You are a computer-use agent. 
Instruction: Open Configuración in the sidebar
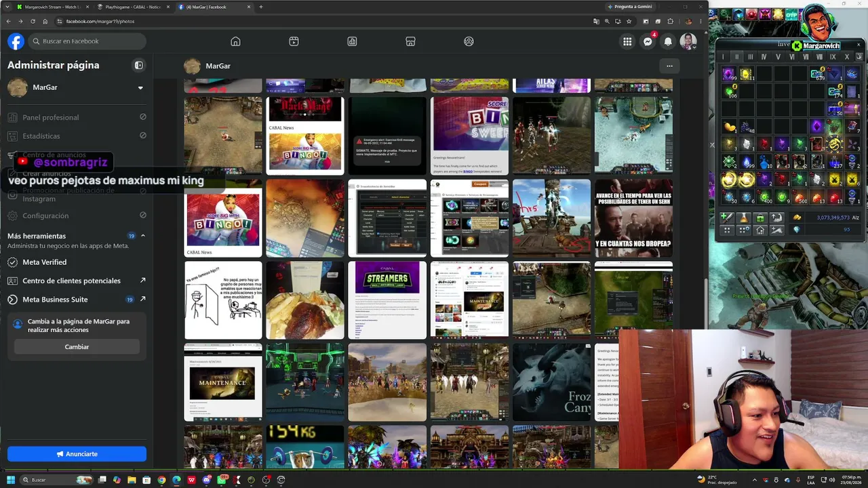(77, 216)
